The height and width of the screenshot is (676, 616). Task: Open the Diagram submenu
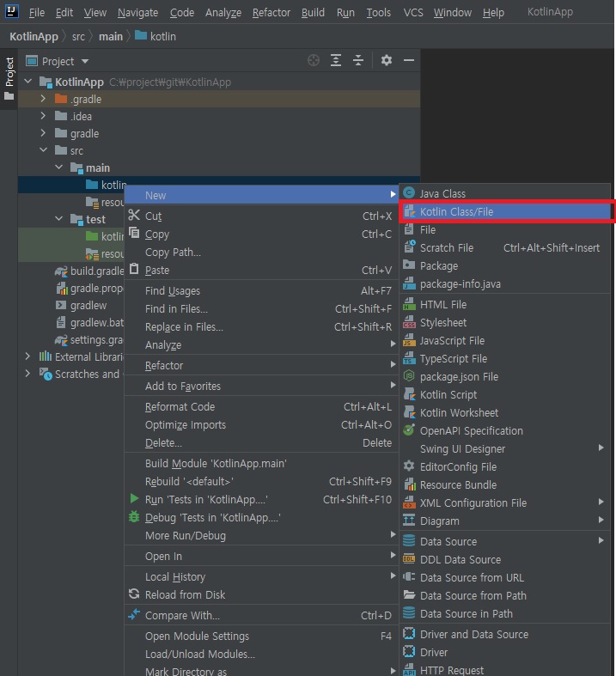[x=504, y=521]
